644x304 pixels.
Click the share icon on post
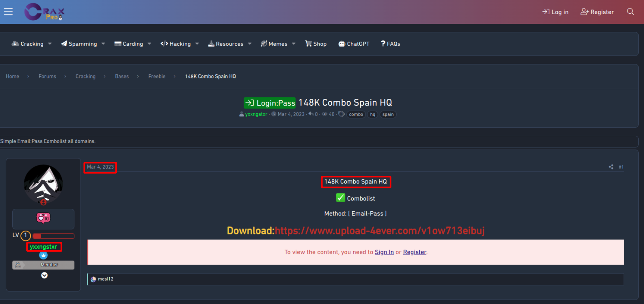[611, 167]
